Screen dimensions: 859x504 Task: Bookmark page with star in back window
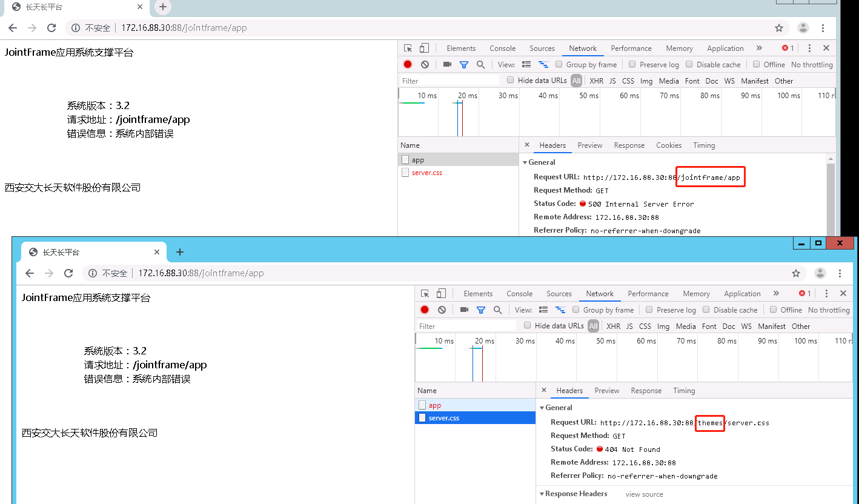779,28
